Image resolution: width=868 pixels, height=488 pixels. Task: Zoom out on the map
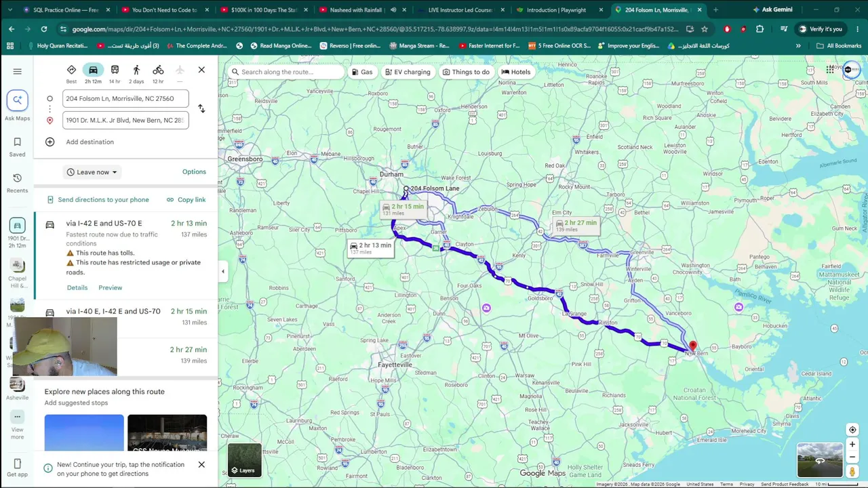[852, 457]
